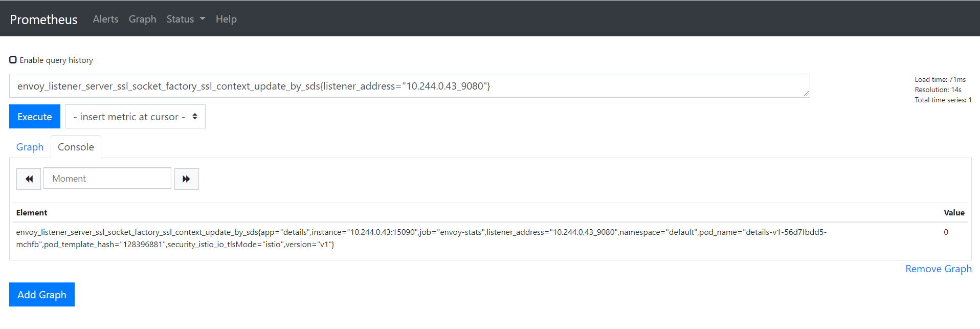980x329 pixels.
Task: Switch to the Graph tab below Execute
Action: (30, 147)
